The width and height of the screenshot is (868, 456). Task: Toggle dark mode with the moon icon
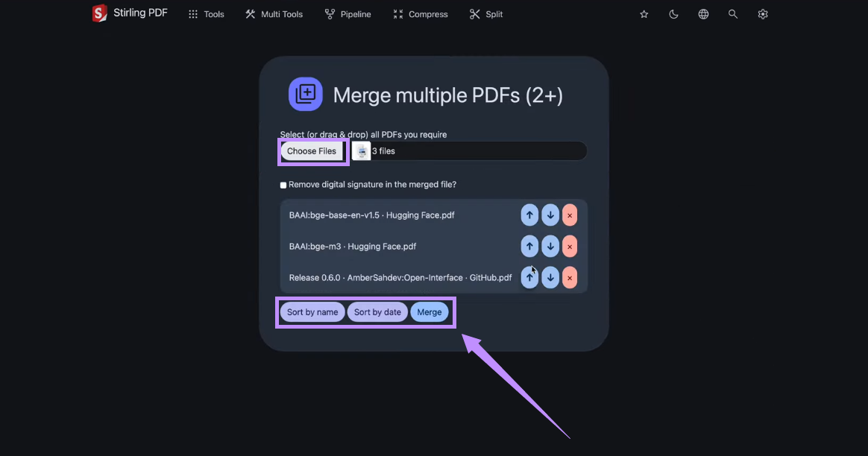coord(673,13)
